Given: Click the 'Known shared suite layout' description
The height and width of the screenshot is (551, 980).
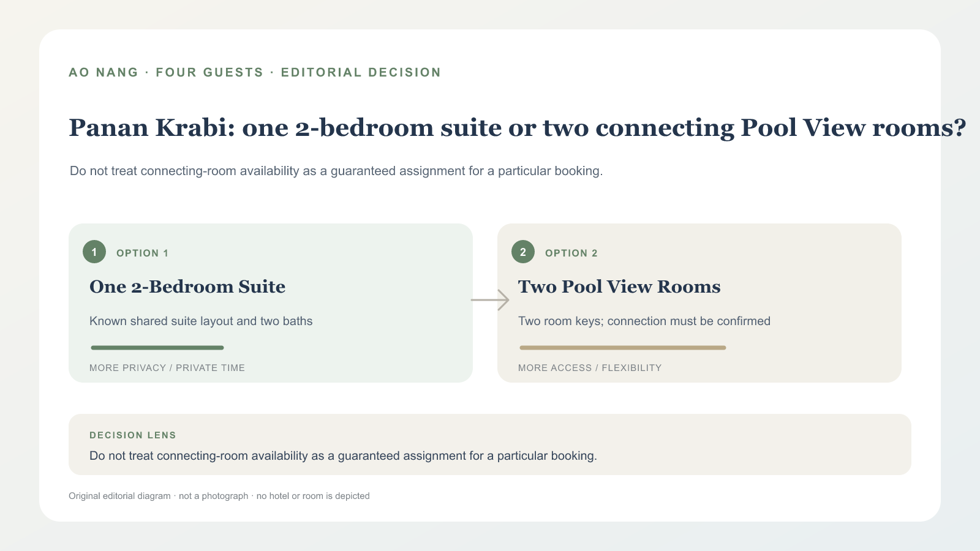Looking at the screenshot, I should [201, 321].
